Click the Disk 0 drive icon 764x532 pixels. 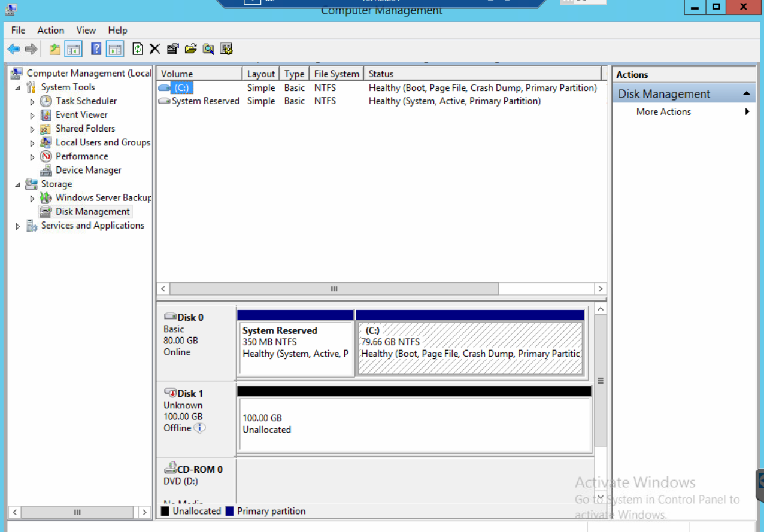(170, 317)
